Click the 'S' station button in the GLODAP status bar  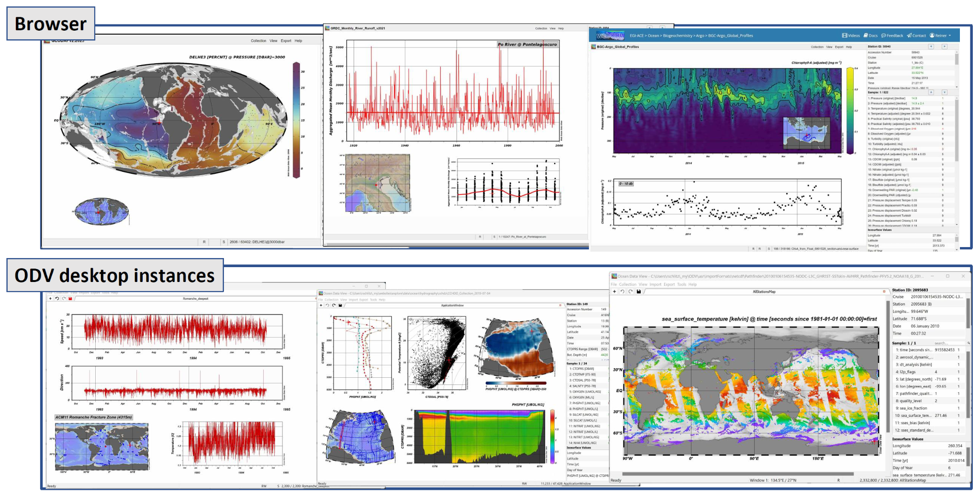tap(224, 242)
